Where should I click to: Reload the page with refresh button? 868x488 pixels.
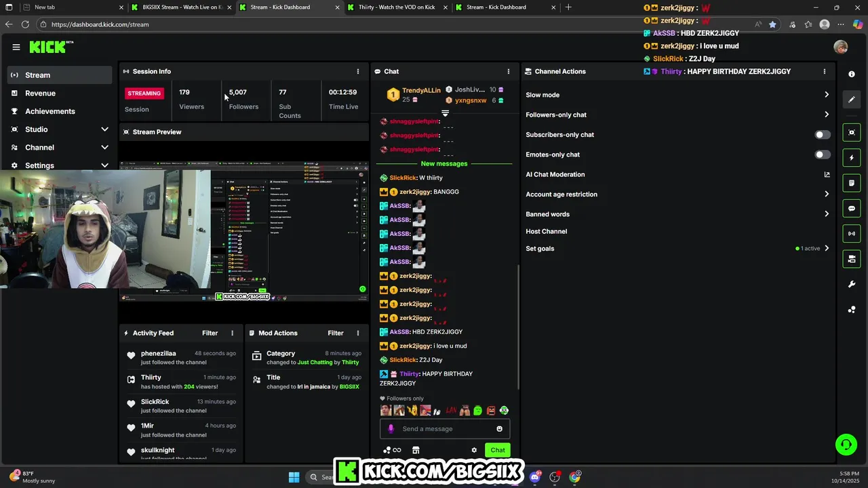[x=25, y=24]
